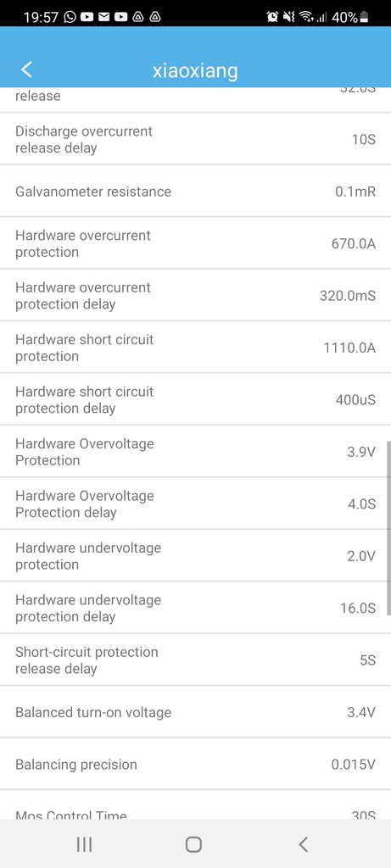Edit Balanced turn-on voltage 3.4V

click(195, 712)
